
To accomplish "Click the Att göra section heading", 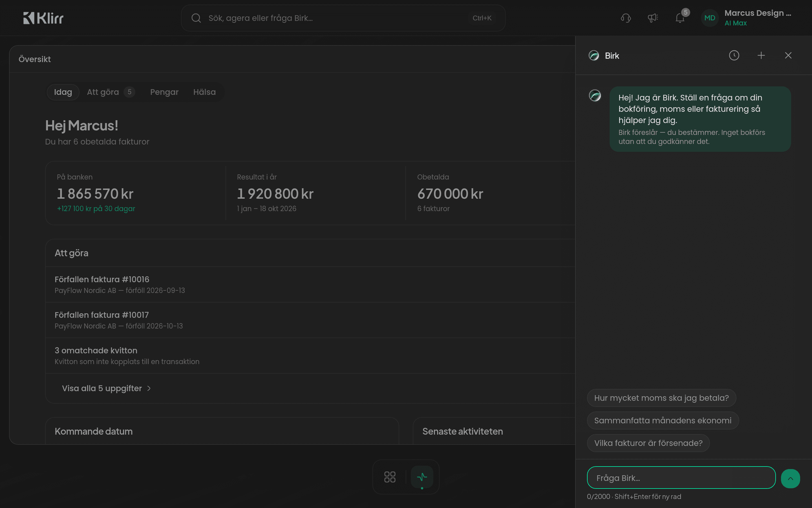I will pos(71,253).
